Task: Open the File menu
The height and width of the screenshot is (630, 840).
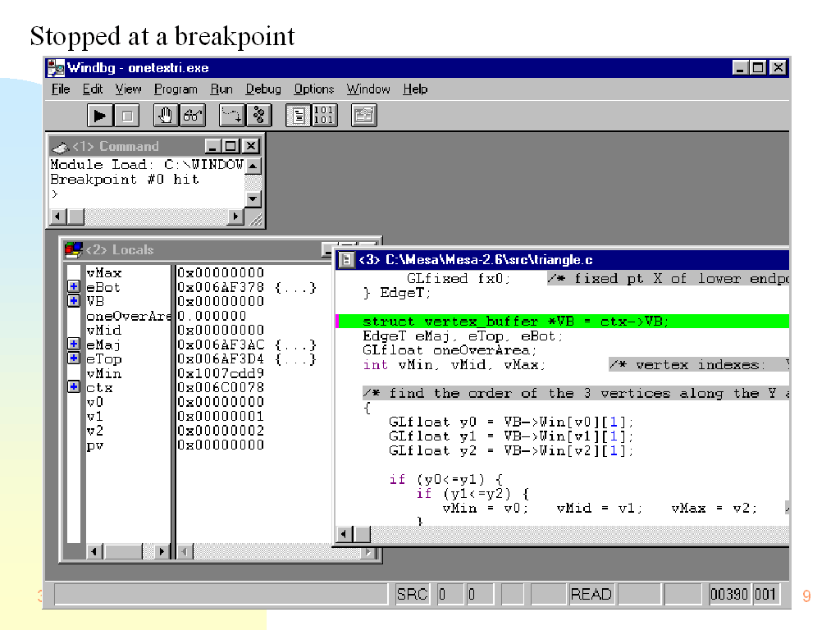Action: click(x=61, y=89)
